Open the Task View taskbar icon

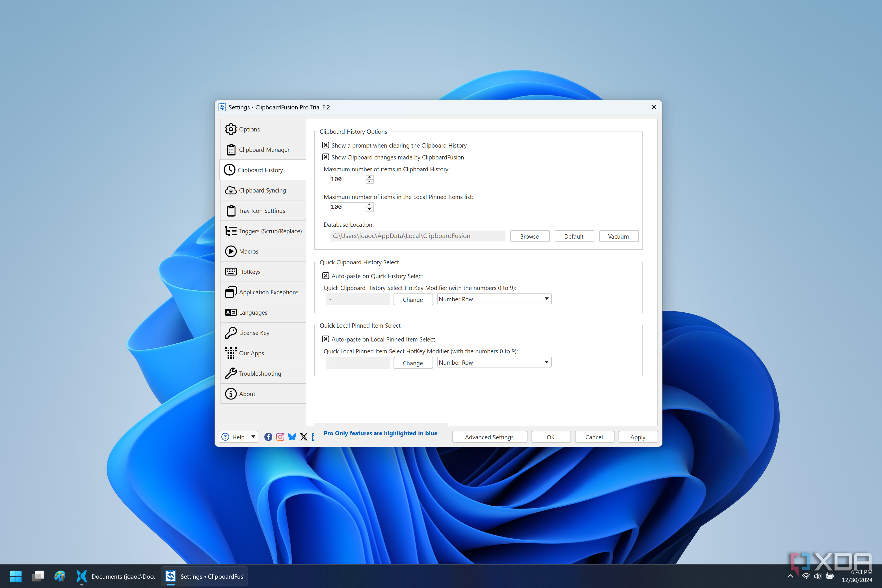click(38, 576)
